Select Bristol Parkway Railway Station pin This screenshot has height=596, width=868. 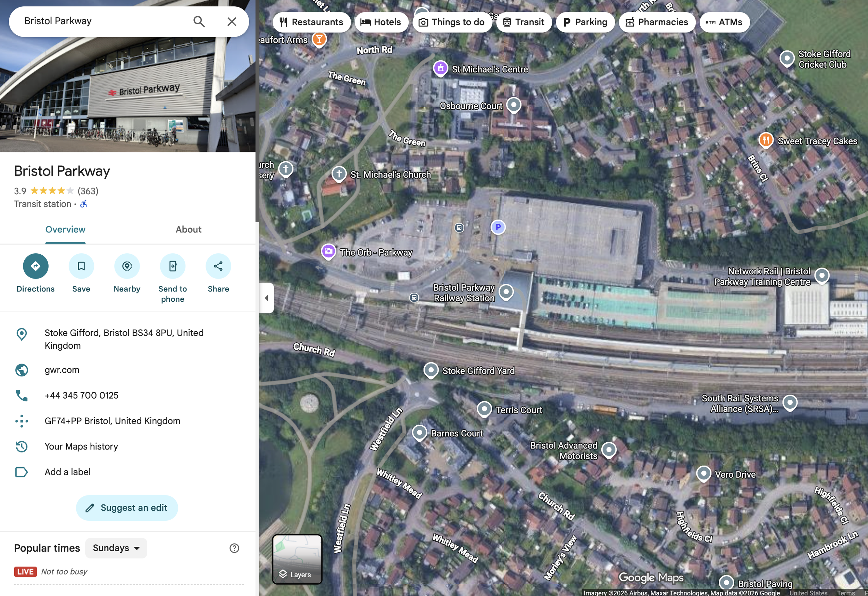[506, 292]
